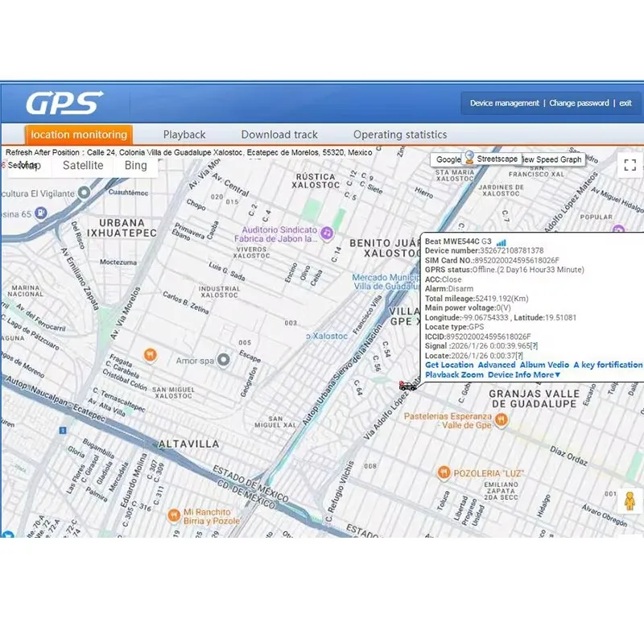Click the Streetscape pin icon
Image resolution: width=644 pixels, height=644 pixels.
469,157
